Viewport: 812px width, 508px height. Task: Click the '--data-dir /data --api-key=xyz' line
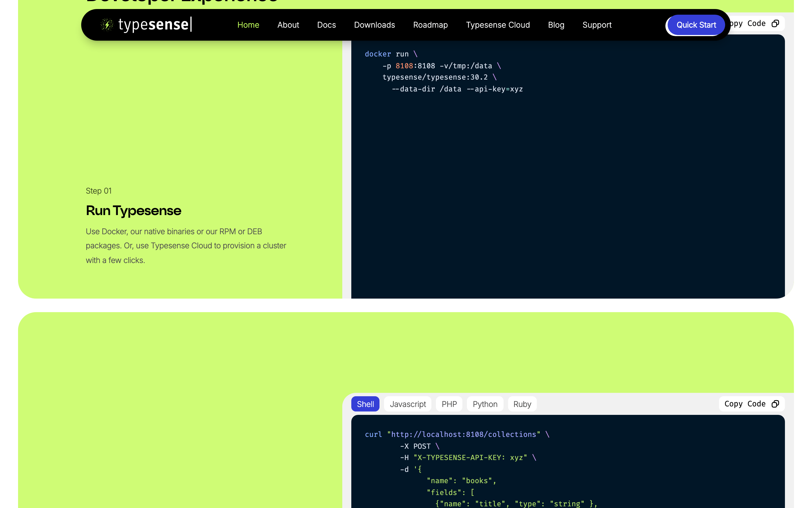pos(457,89)
